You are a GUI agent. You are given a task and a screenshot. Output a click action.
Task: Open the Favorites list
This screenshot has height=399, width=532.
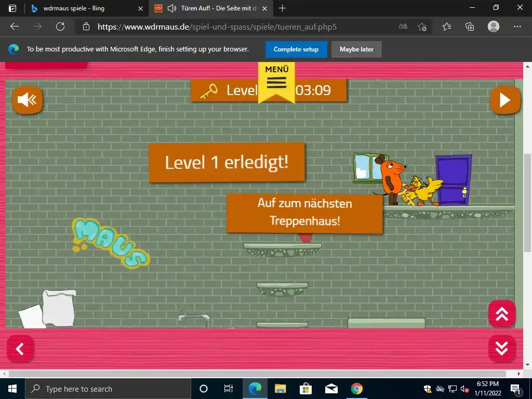447,26
